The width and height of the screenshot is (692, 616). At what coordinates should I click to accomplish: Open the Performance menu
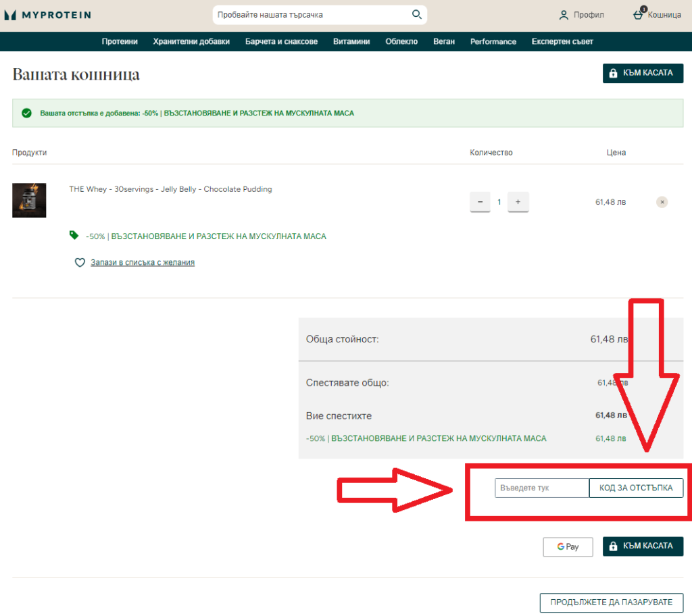point(493,41)
